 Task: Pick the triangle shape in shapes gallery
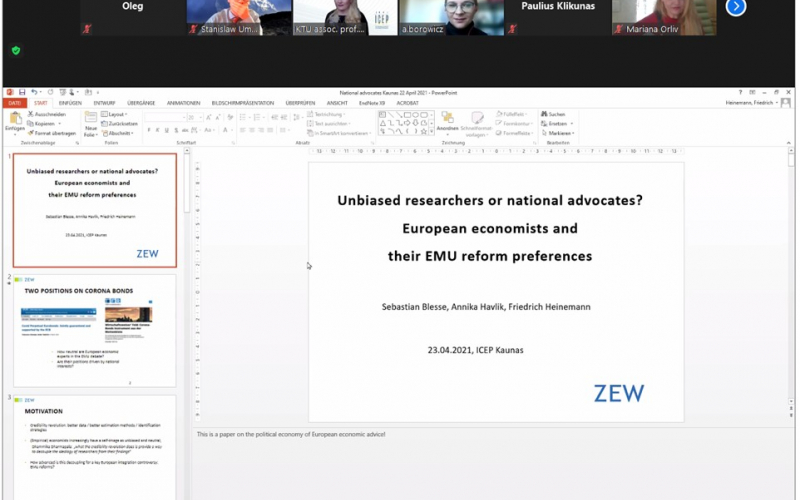(x=383, y=123)
